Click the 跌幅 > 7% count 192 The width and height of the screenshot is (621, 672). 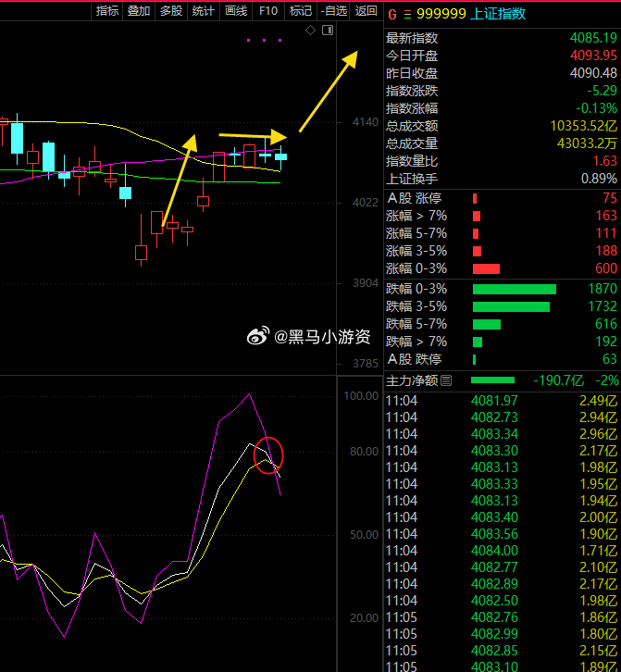[606, 342]
